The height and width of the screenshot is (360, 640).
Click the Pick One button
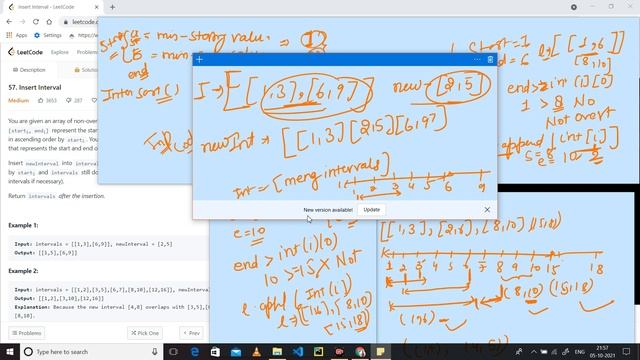coord(145,333)
